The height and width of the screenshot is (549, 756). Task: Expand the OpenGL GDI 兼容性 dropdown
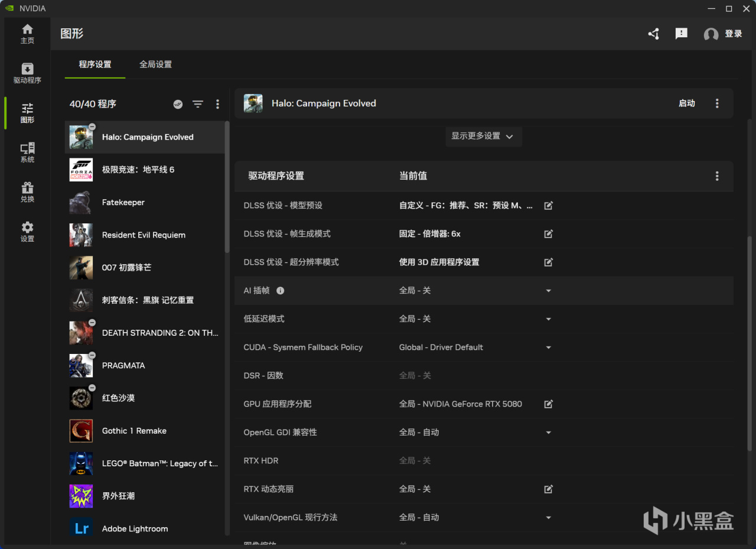[x=549, y=433]
